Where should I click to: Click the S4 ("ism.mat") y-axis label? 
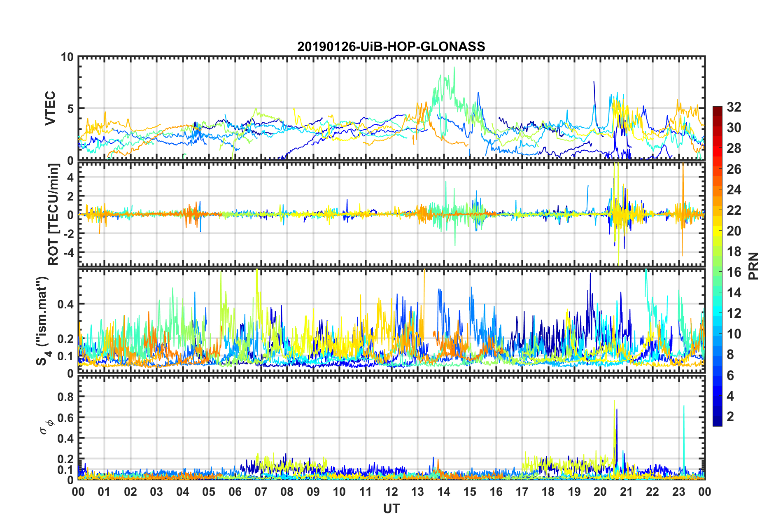[x=43, y=321]
